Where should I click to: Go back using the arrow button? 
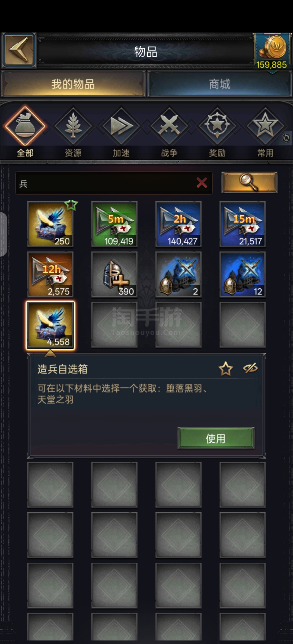point(19,50)
